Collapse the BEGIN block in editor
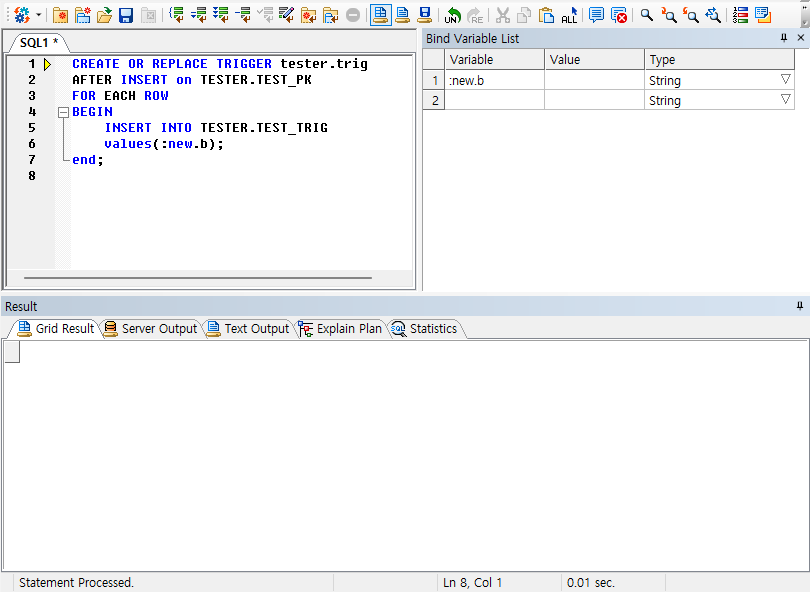Image resolution: width=810 pixels, height=592 pixels. [x=63, y=112]
